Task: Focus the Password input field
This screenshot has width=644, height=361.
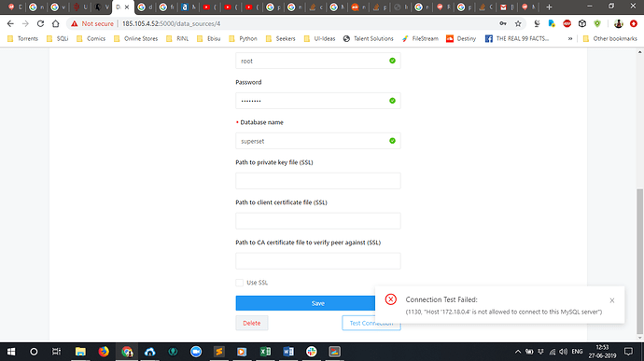Action: tap(318, 101)
